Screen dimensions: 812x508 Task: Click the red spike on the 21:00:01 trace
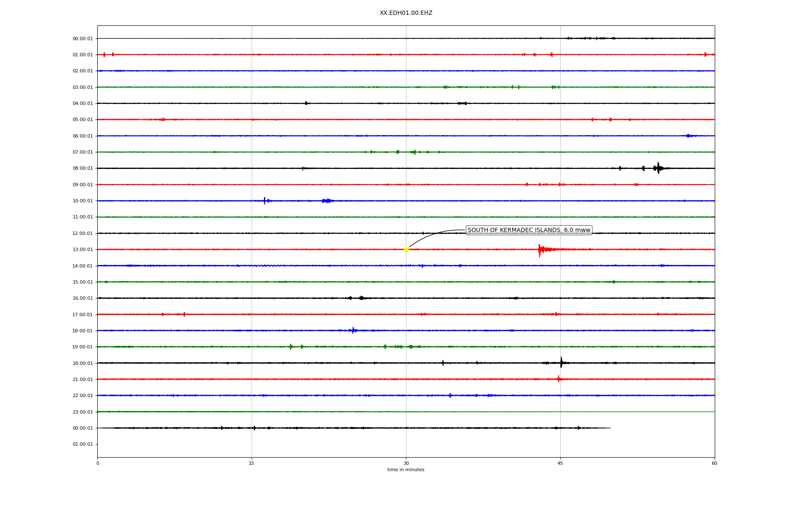point(559,379)
